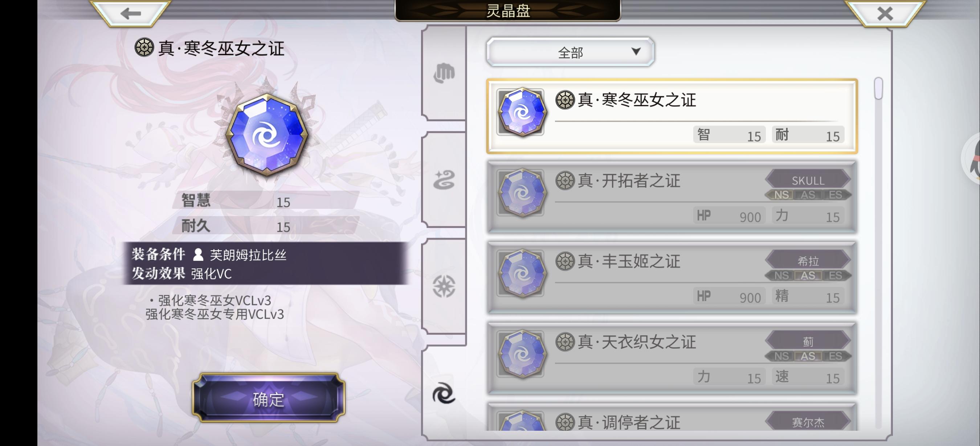This screenshot has height=446, width=980.
Task: Click the back arrow icon
Action: tap(131, 14)
